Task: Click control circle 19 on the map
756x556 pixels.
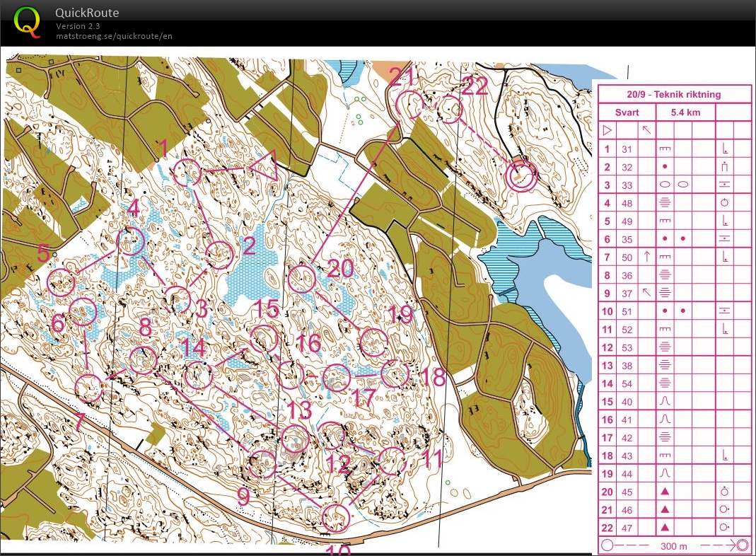Action: pos(373,342)
